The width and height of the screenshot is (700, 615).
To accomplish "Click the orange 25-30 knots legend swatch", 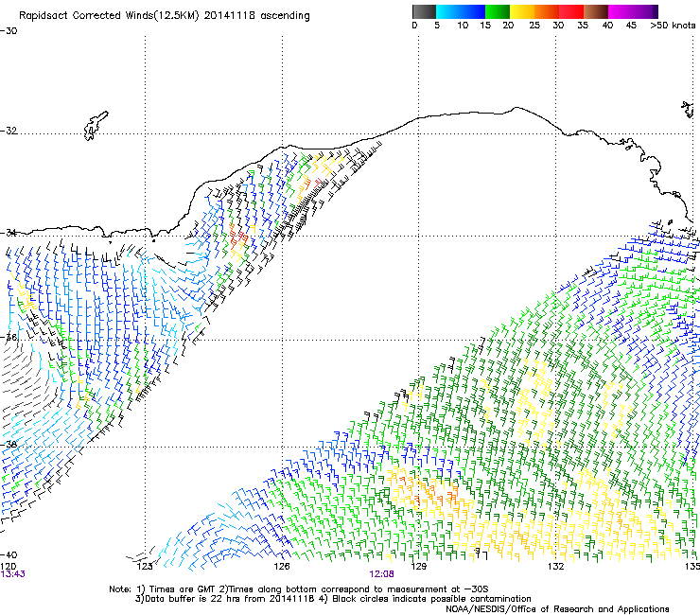I will click(x=547, y=11).
